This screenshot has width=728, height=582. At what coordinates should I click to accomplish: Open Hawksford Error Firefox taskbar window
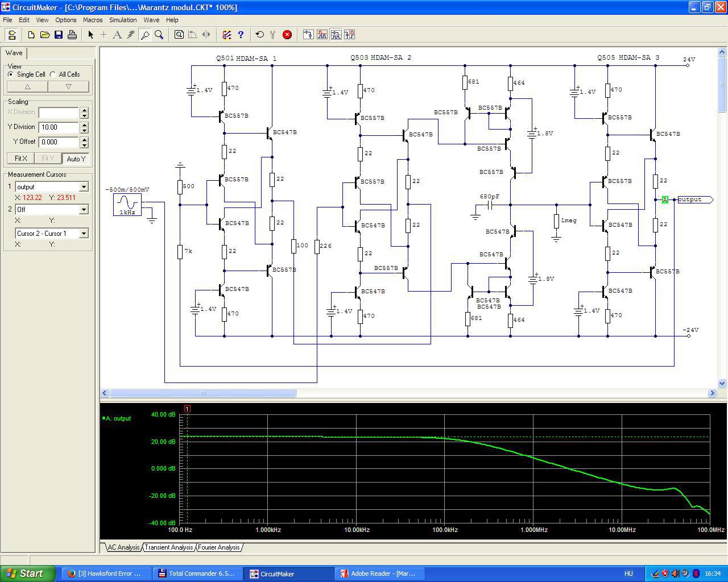pos(106,573)
